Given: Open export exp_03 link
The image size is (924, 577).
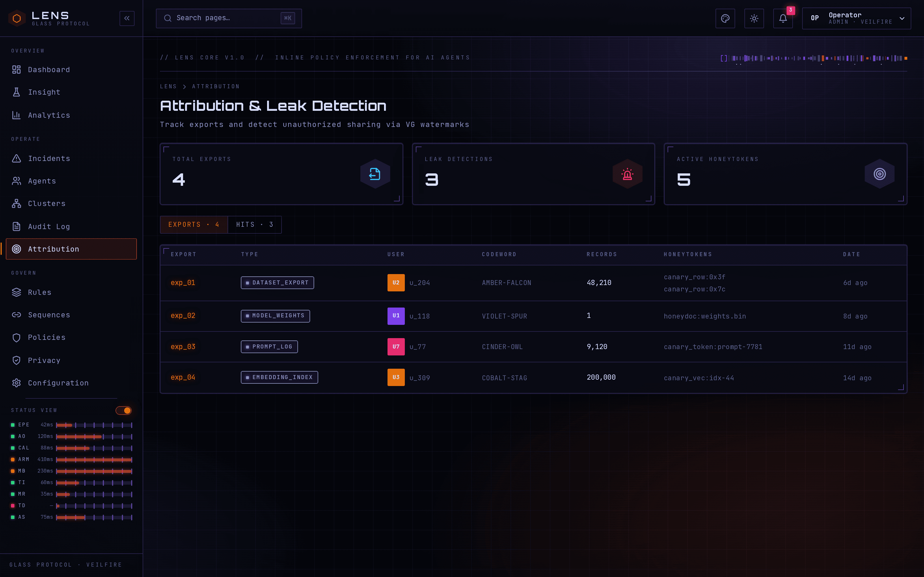Looking at the screenshot, I should coord(183,347).
